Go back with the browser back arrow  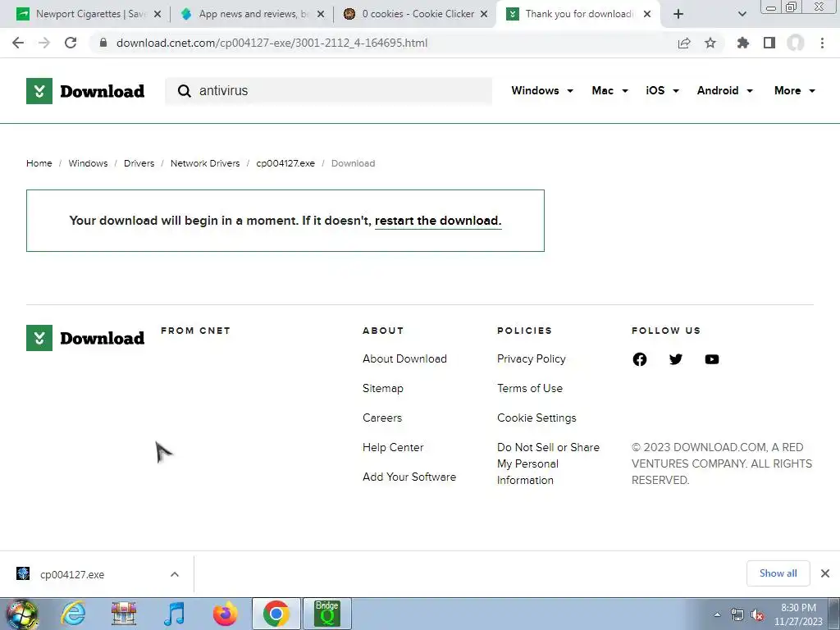coord(18,43)
